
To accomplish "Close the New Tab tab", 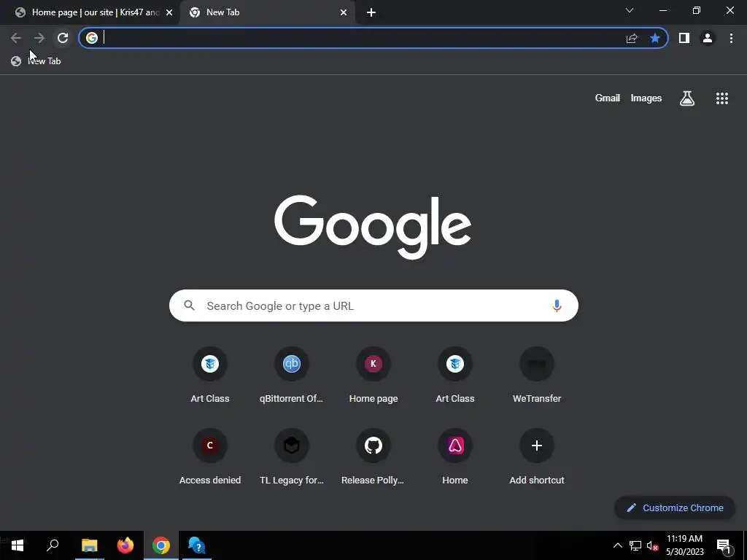I will click(344, 13).
